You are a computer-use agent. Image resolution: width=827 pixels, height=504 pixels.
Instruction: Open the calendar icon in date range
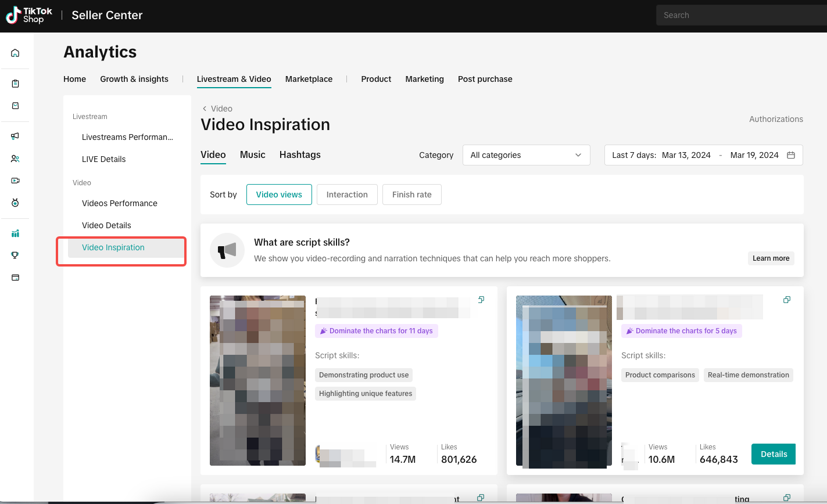pyautogui.click(x=790, y=155)
